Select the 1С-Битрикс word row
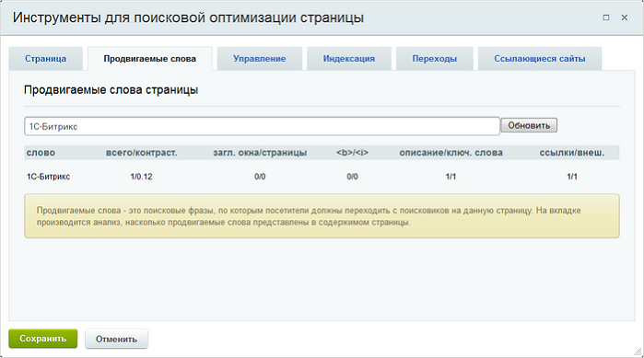This screenshot has width=644, height=358. (322, 177)
